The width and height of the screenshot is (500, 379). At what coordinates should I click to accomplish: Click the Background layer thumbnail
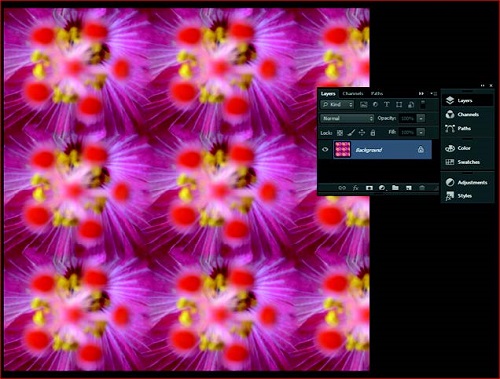(342, 149)
